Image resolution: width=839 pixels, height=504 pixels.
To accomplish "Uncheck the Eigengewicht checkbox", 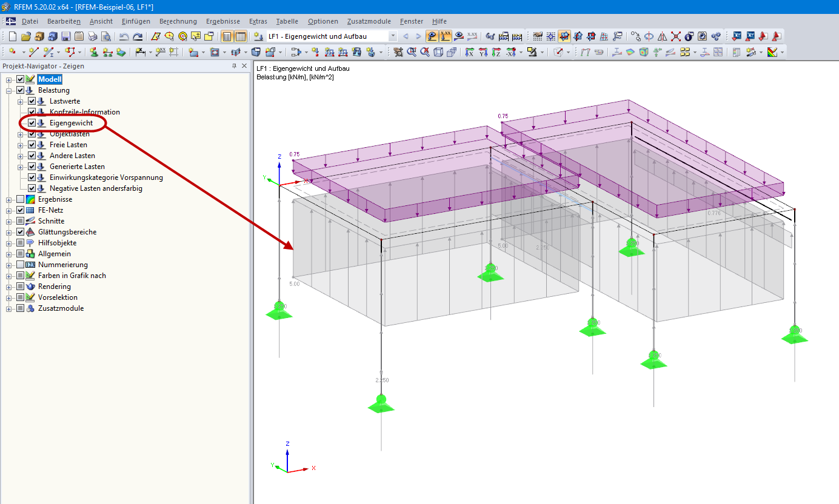I will [32, 123].
